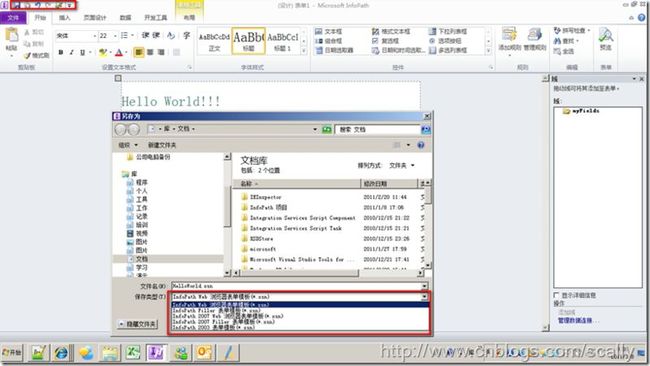
Task: Click the clear formatting icon
Action: tap(171, 36)
